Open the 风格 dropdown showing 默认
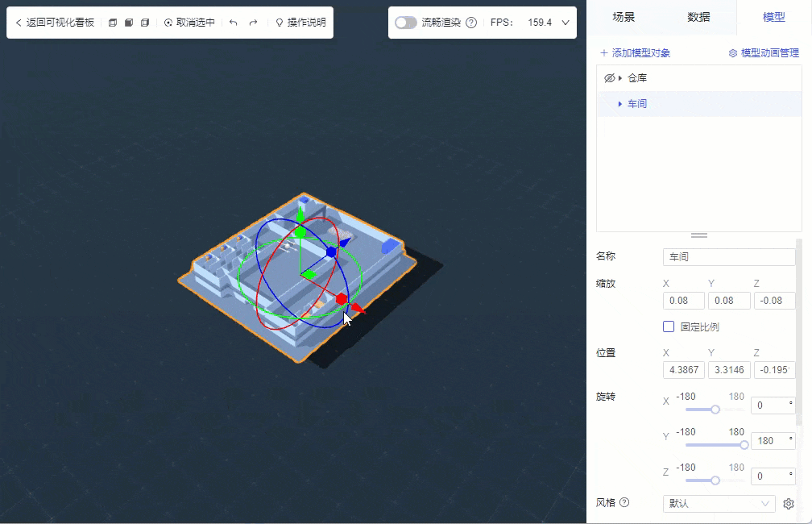 719,503
